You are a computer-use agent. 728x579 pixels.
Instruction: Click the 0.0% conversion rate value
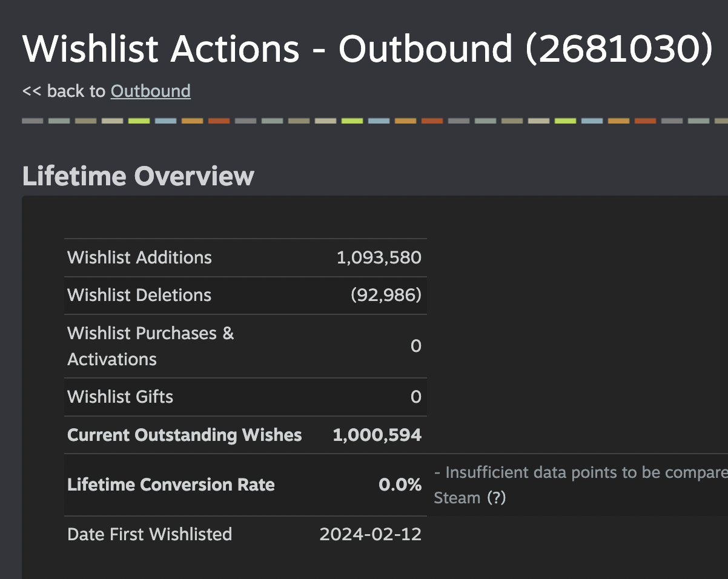(400, 485)
